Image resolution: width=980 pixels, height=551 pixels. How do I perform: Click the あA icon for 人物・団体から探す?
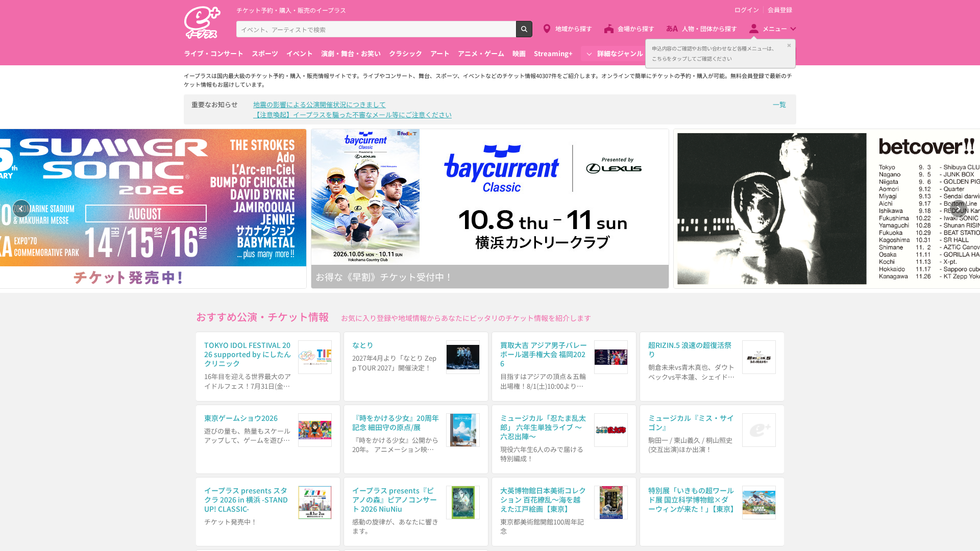pyautogui.click(x=672, y=29)
